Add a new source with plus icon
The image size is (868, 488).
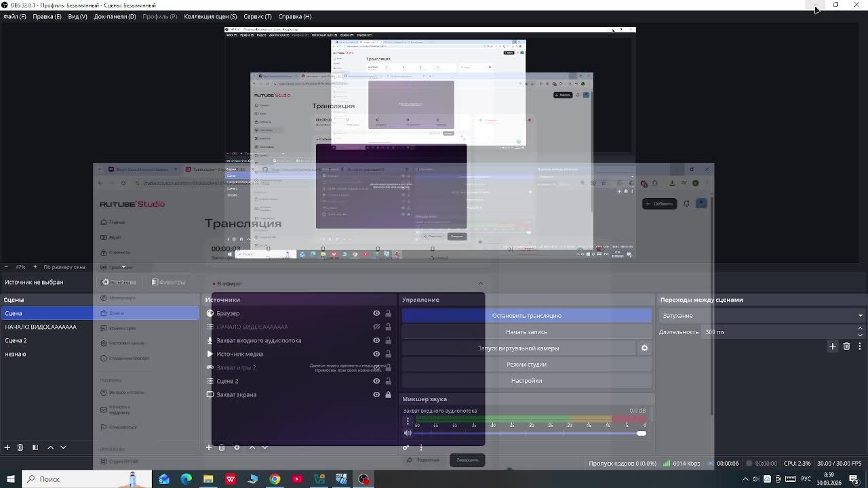[209, 447]
